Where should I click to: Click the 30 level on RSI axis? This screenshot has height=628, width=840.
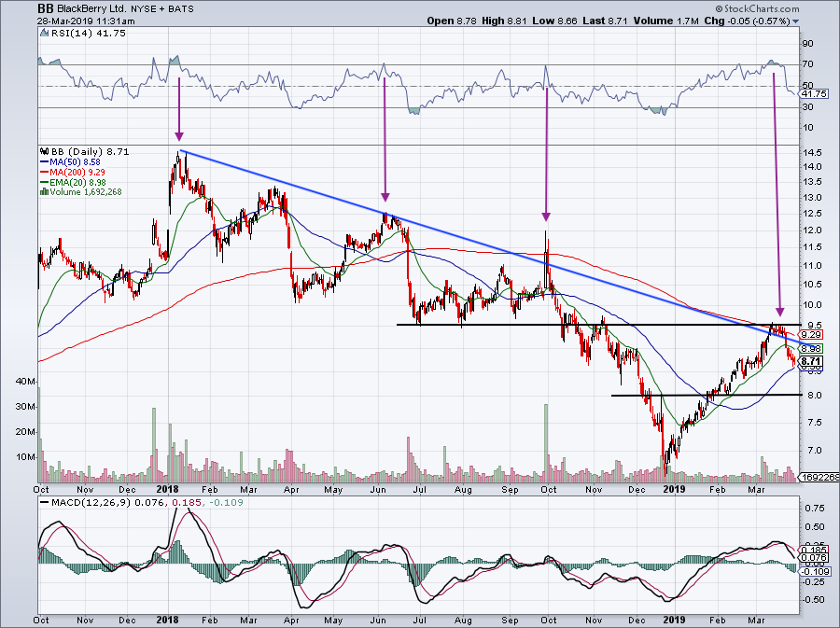(808, 107)
